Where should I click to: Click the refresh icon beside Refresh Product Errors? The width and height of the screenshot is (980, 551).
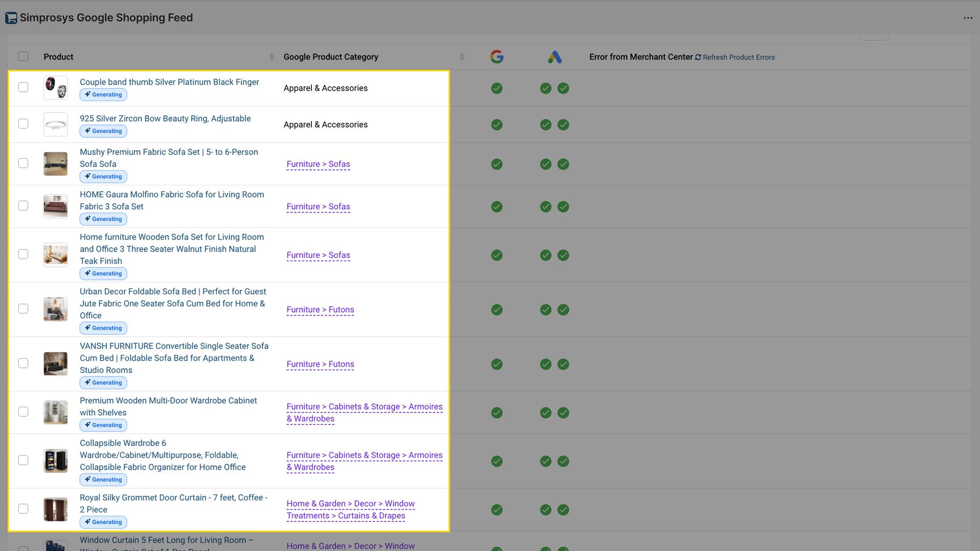pos(698,57)
